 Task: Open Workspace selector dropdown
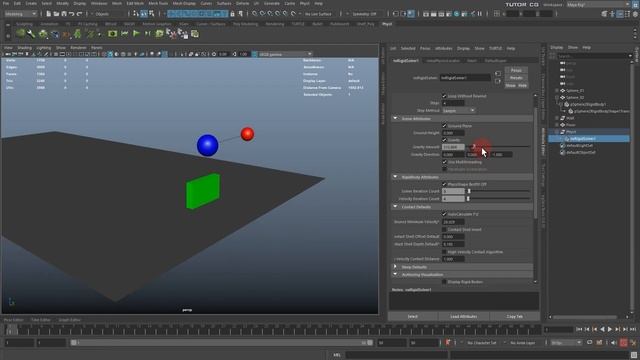[x=599, y=4]
